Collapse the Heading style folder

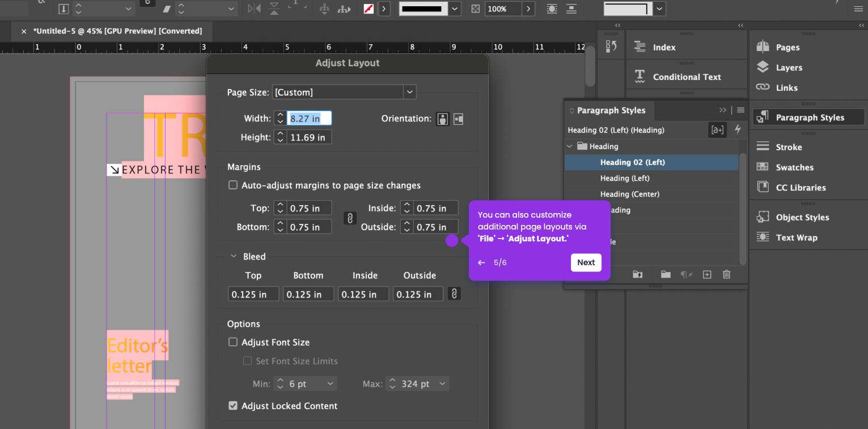570,146
